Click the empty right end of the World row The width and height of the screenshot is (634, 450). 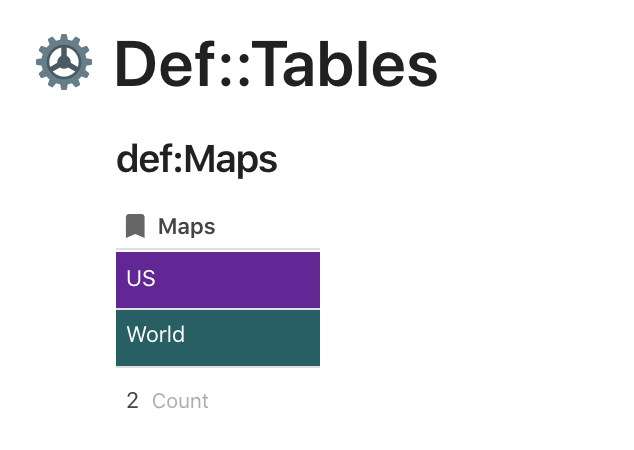point(298,337)
